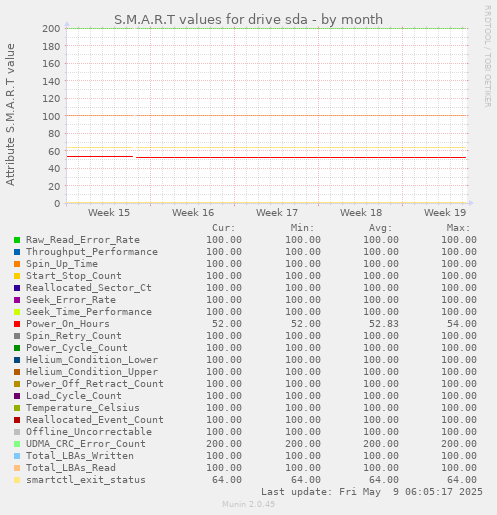This screenshot has height=515, width=497.
Task: Click the pale yellow smartctl_exit_status swatch
Action: (x=17, y=480)
